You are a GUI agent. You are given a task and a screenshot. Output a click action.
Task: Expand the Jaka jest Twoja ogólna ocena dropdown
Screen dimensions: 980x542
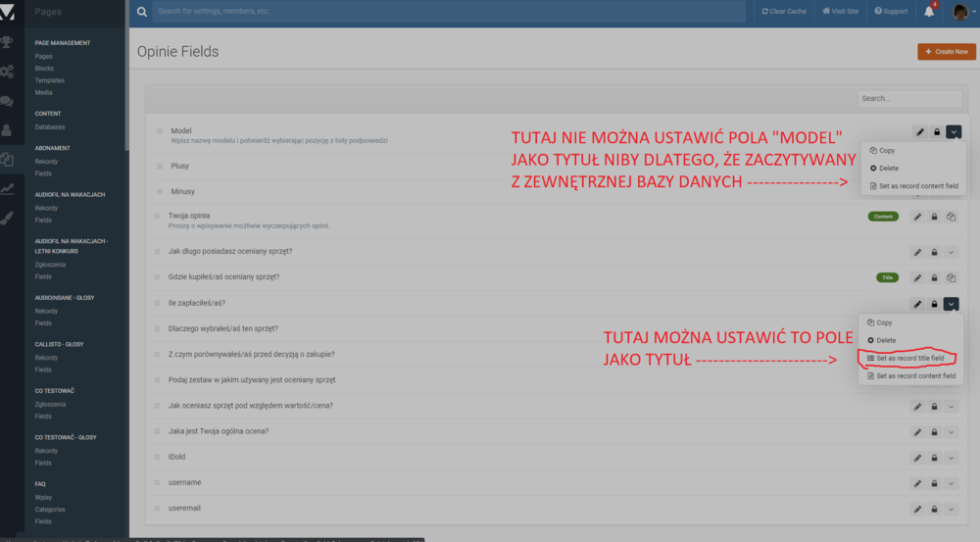click(952, 432)
